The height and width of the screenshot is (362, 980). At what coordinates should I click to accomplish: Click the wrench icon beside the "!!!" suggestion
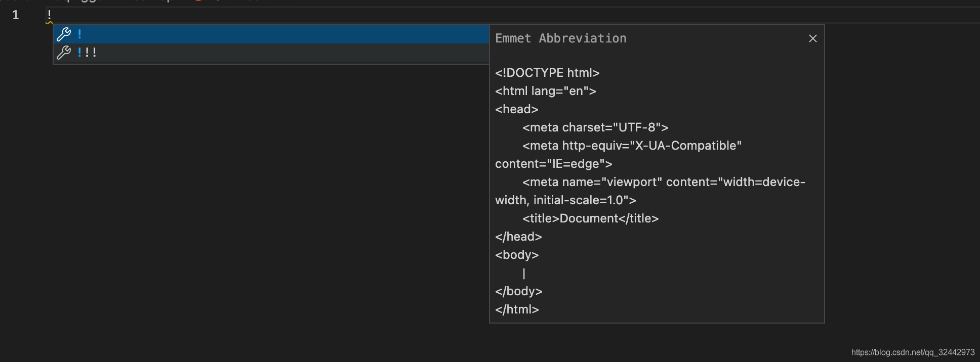64,53
